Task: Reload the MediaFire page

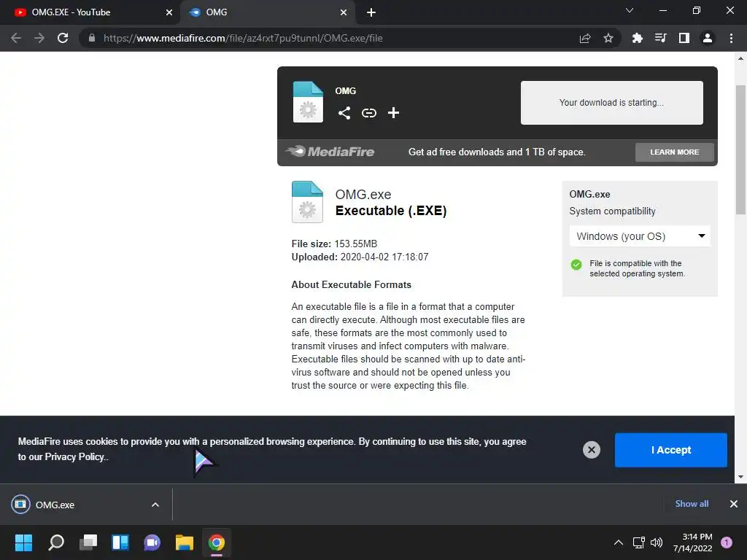Action: pyautogui.click(x=63, y=38)
